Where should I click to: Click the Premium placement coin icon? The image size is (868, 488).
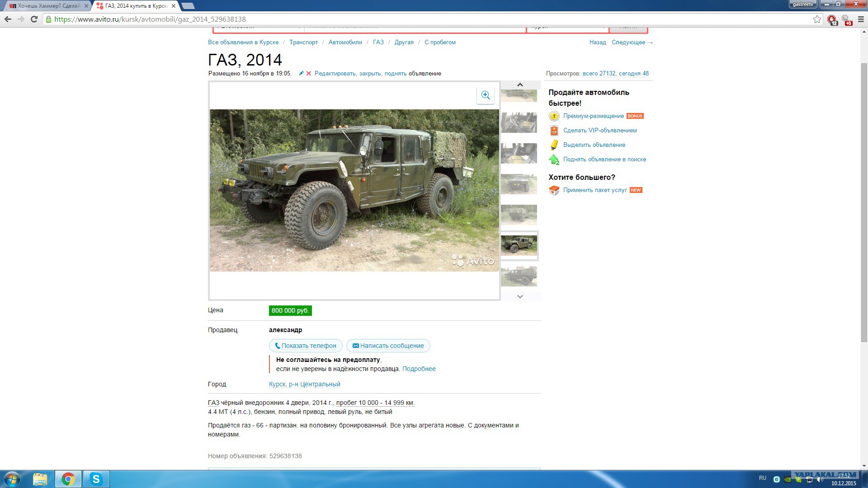pyautogui.click(x=554, y=116)
